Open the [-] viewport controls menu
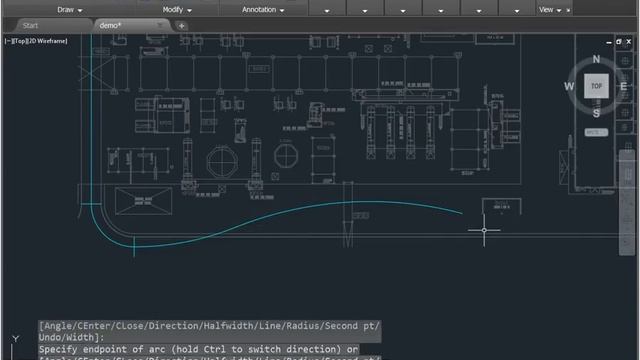Viewport: 640px width, 360px height. tap(8, 41)
